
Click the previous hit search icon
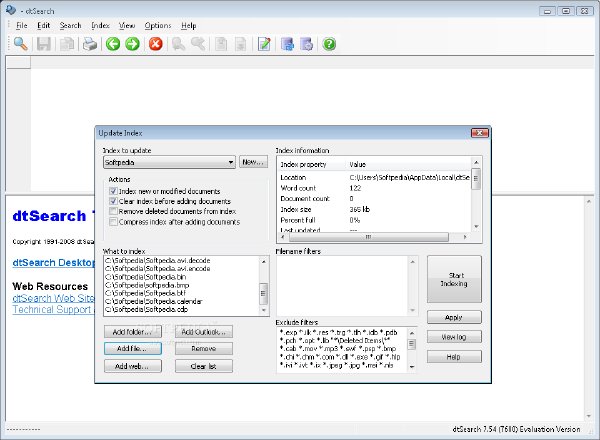[x=178, y=44]
